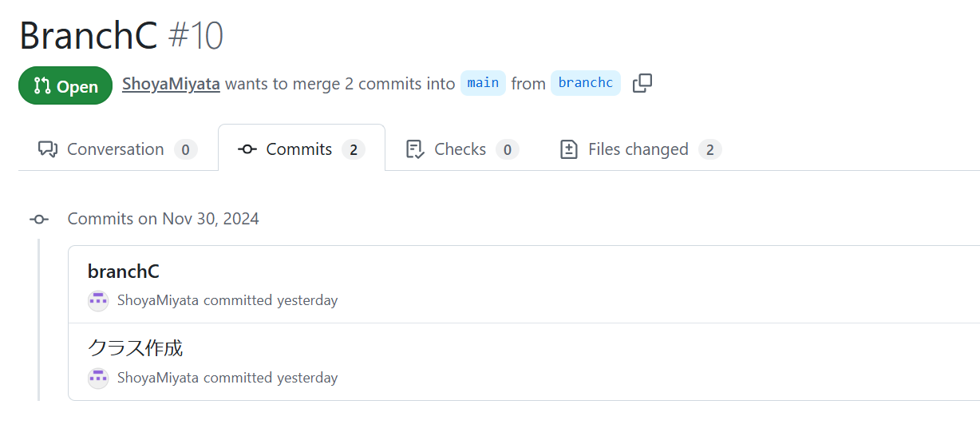Screen dimensions: 980x448
Task: Click the main base branch label
Action: coord(483,83)
